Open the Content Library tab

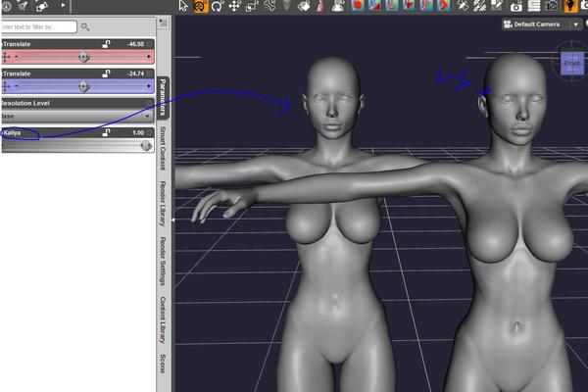click(x=163, y=320)
